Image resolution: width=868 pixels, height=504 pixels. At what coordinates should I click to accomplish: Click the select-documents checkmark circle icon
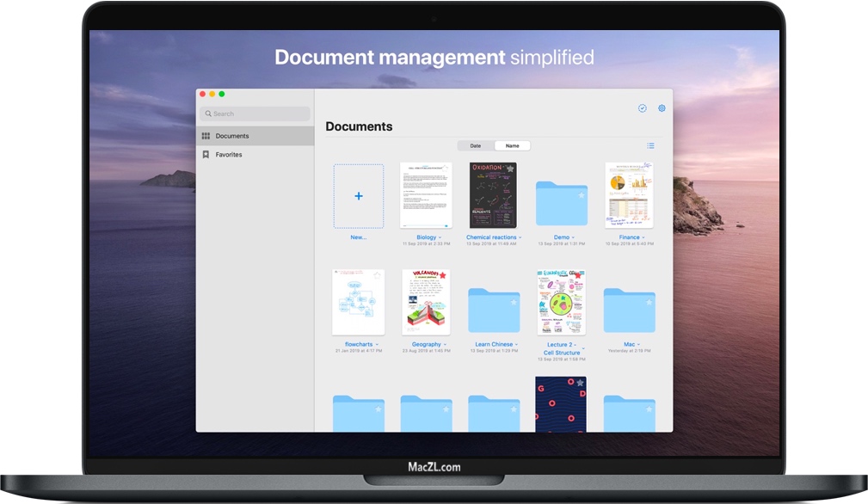[x=642, y=108]
